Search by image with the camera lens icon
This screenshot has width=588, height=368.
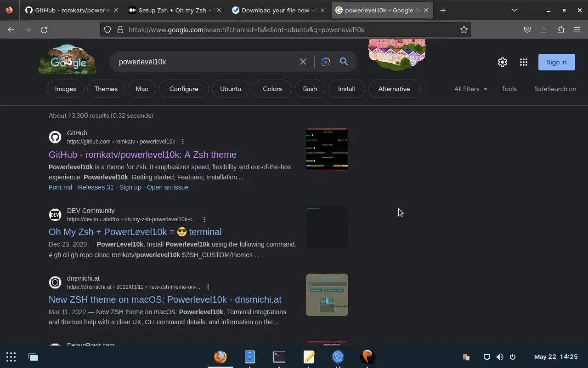tap(326, 62)
